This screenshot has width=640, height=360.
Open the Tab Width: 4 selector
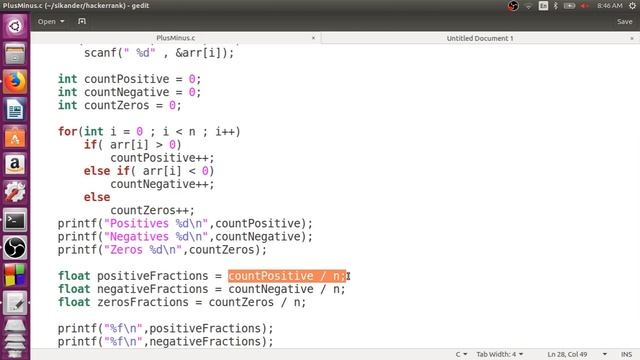(x=500, y=354)
